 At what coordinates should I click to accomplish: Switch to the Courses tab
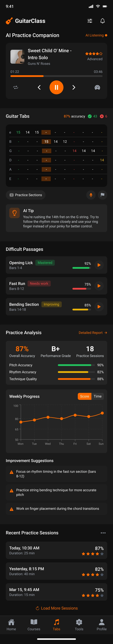point(34,625)
